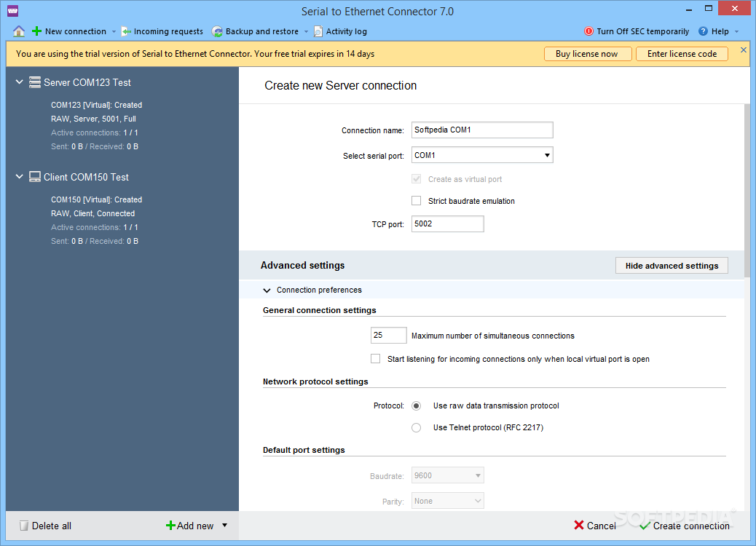
Task: Turn Off SEC temporarily
Action: tap(637, 31)
